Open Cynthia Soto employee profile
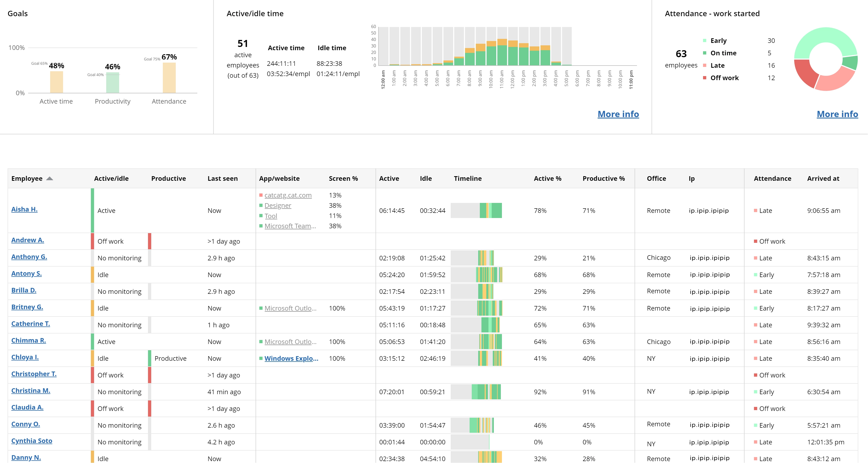The image size is (868, 463). point(32,441)
